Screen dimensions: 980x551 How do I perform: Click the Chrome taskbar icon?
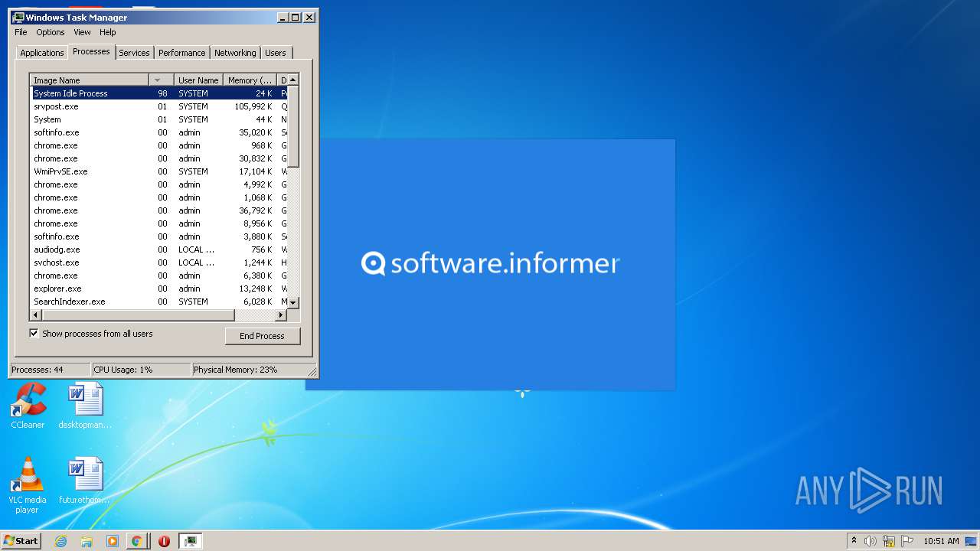click(x=137, y=541)
